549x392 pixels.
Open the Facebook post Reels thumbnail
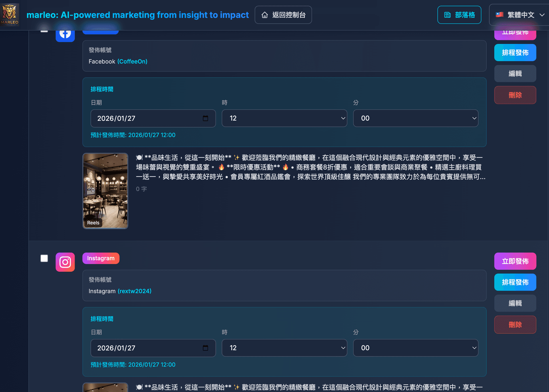[x=106, y=191]
